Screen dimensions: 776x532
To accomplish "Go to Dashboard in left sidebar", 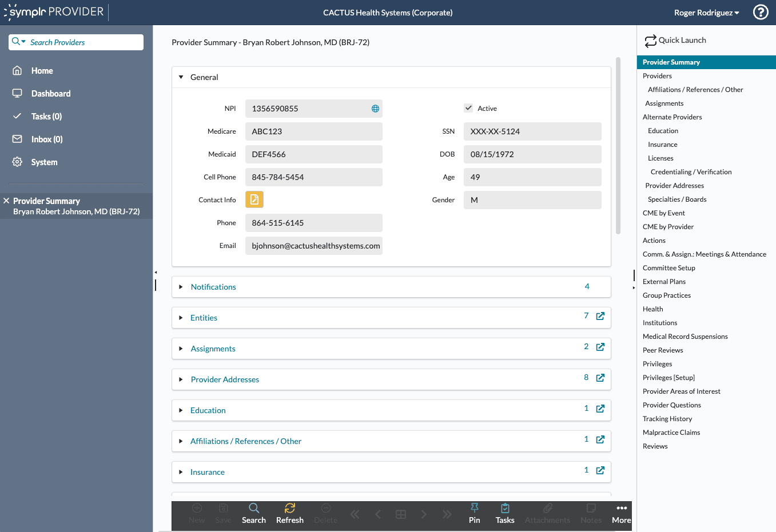I will (51, 94).
